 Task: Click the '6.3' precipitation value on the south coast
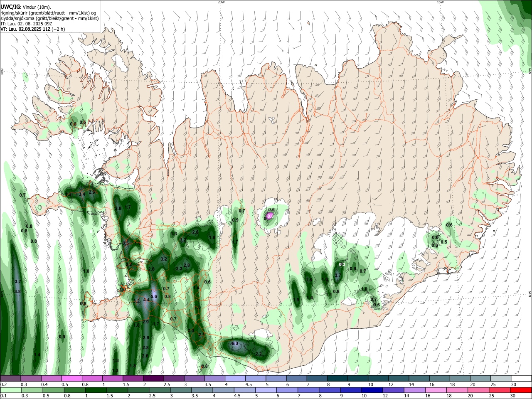point(234,343)
